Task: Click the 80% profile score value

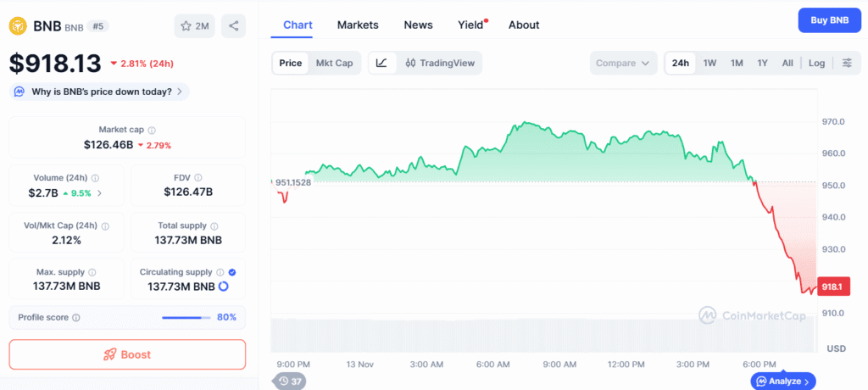Action: [226, 317]
